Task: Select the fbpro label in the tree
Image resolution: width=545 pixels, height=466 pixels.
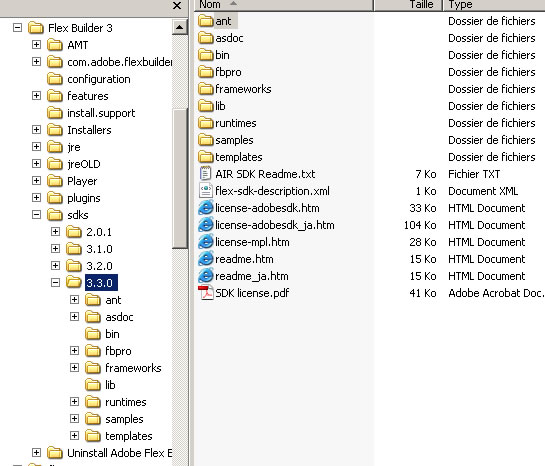Action: 118,351
